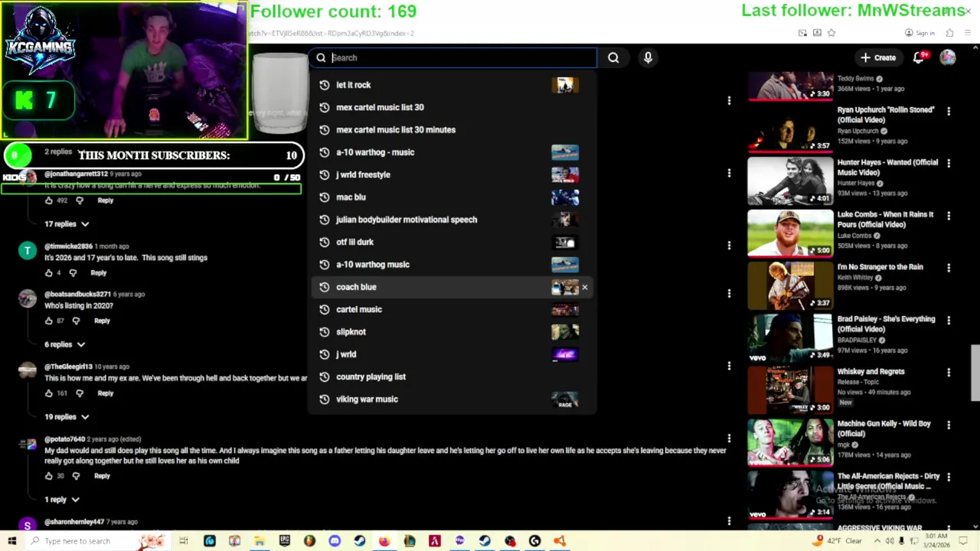Dislike the @boatsandbucks3271 comment
This screenshot has height=551, width=980.
pyautogui.click(x=76, y=321)
